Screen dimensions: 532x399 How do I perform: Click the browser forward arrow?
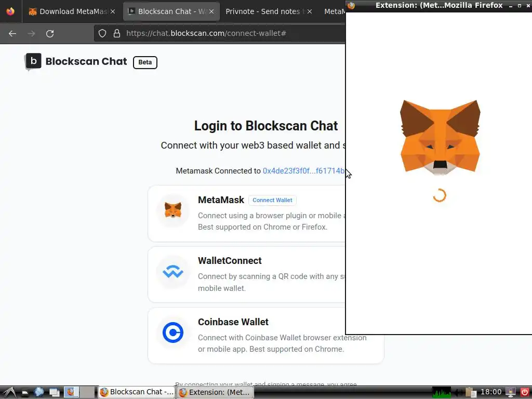pyautogui.click(x=31, y=34)
